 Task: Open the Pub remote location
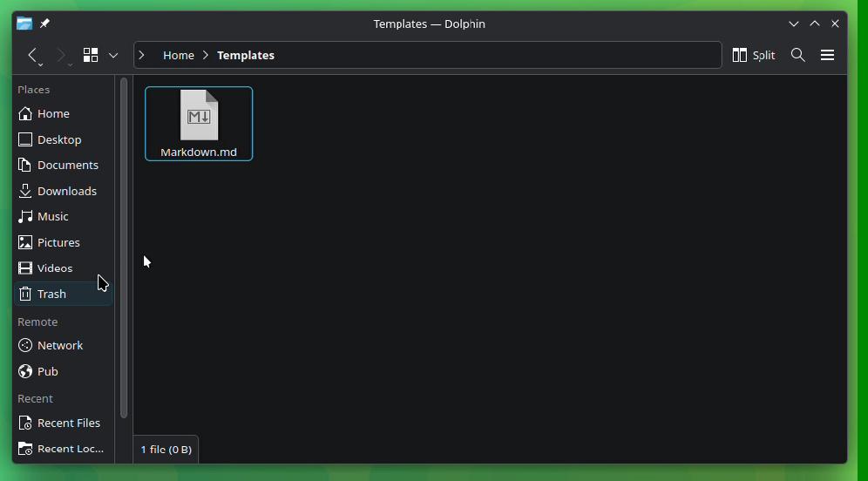(x=63, y=371)
